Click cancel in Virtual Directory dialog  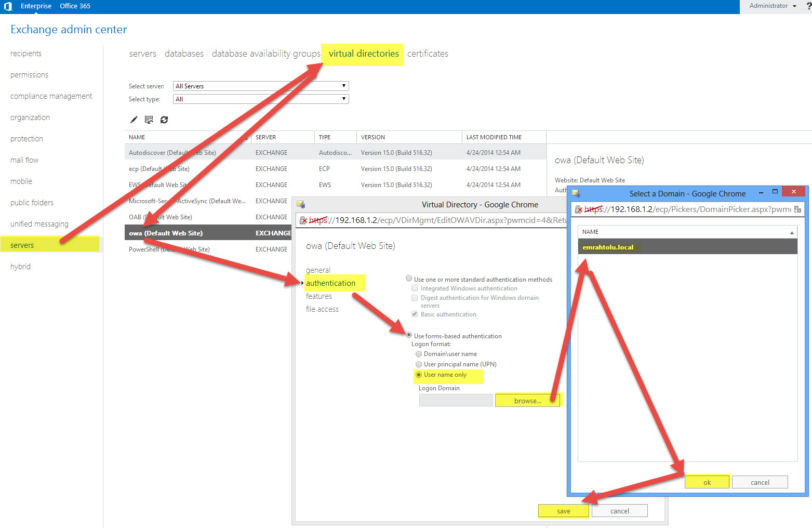coord(620,511)
